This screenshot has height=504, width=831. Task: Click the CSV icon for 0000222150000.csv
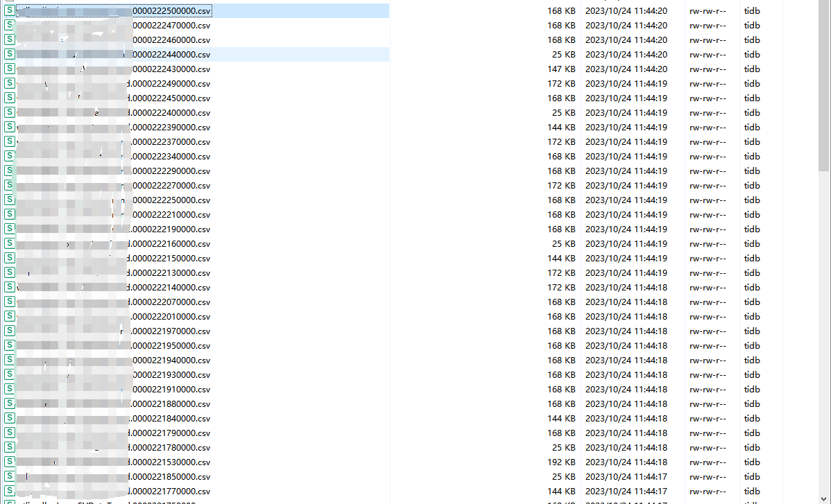pos(10,258)
